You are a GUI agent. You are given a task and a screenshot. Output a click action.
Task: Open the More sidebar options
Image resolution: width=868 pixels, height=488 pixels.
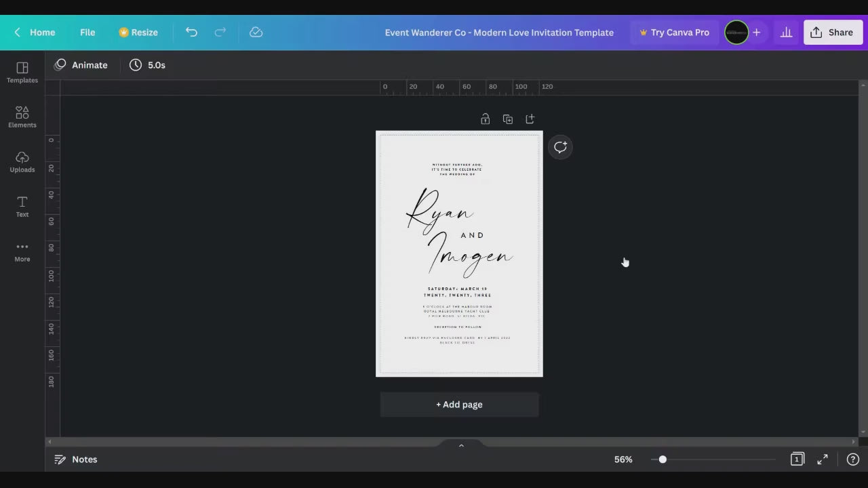(22, 251)
